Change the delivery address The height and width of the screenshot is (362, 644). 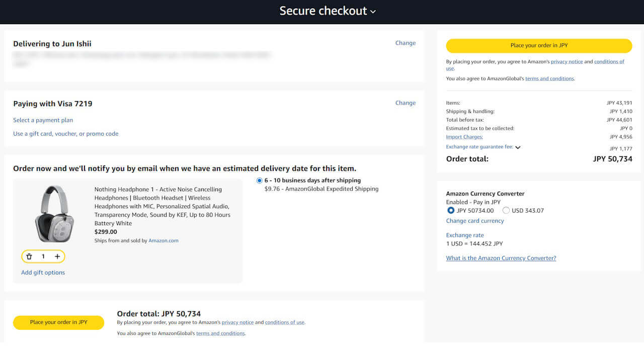[406, 43]
